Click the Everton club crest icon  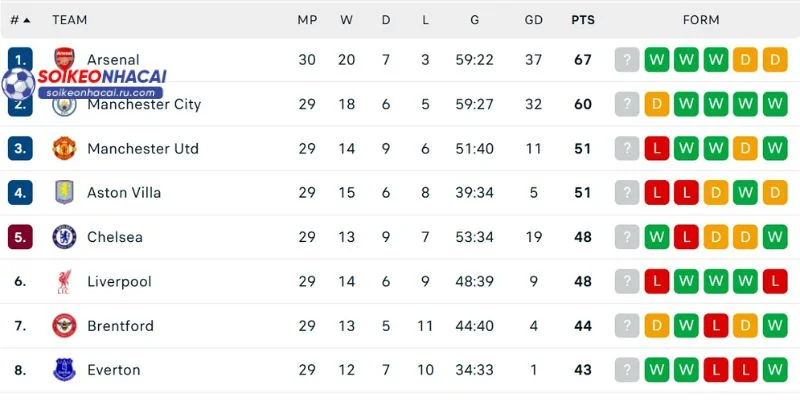(64, 370)
